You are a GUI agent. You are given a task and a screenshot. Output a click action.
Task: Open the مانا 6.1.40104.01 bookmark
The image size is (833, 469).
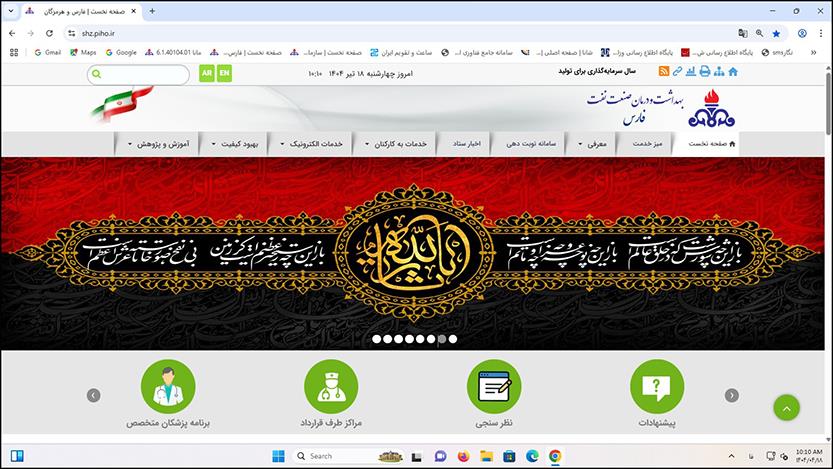tap(173, 52)
